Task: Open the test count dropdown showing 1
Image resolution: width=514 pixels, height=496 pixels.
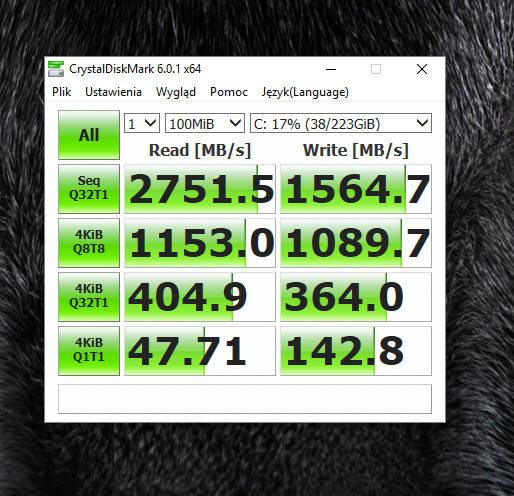Action: [142, 124]
